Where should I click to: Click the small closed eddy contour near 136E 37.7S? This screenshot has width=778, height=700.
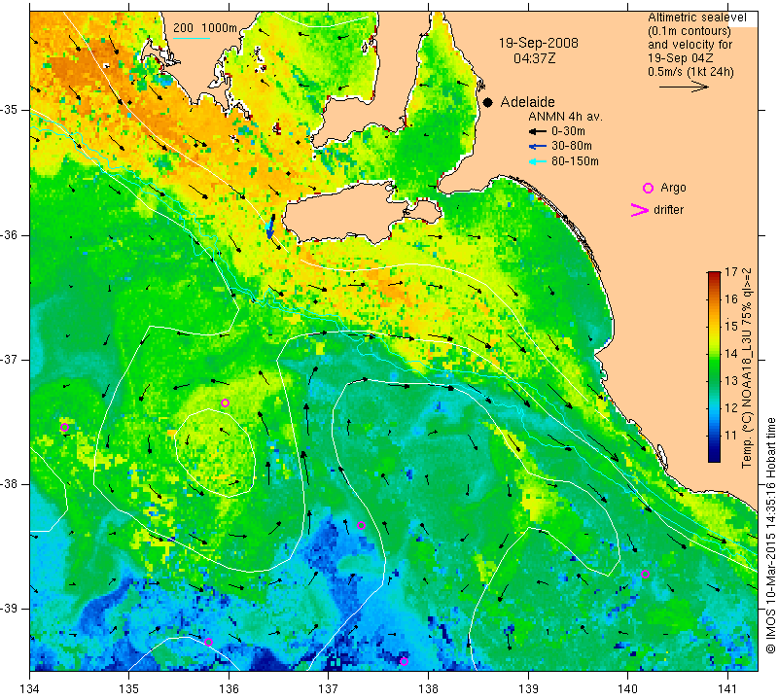[x=215, y=452]
